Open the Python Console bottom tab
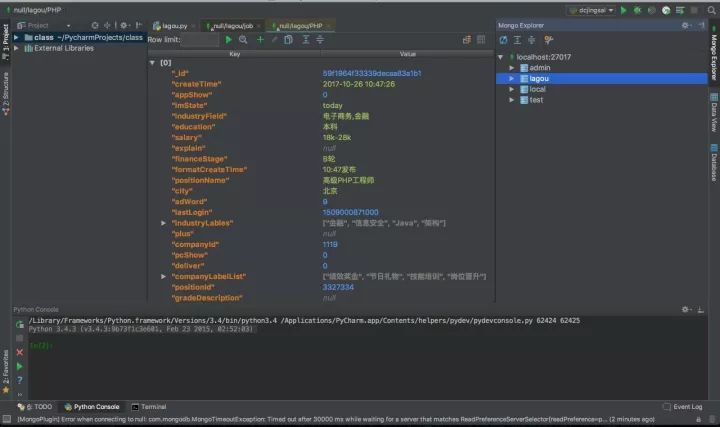The image size is (720, 427). (x=92, y=407)
